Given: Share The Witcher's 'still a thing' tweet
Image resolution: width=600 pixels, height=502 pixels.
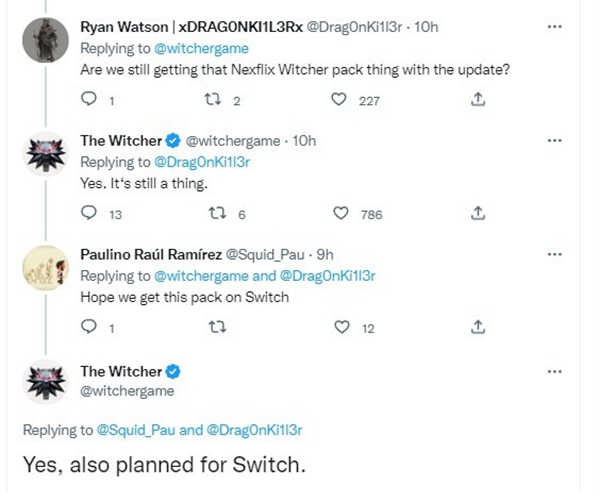Looking at the screenshot, I should point(478,213).
